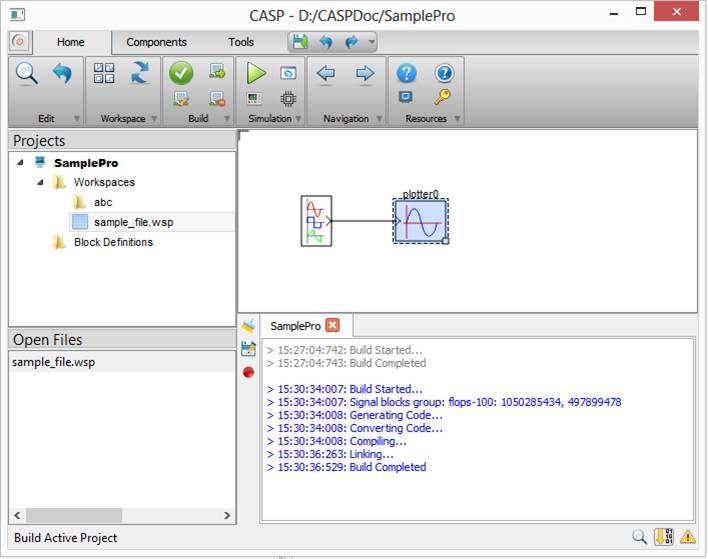Screen dimensions: 708x559
Task: Open the Tools ribbon tab
Action: click(x=241, y=42)
